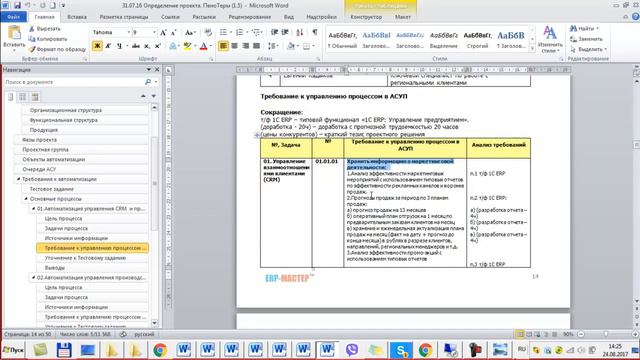Toggle paragraph marks (¶) display

pyautogui.click(x=315, y=33)
